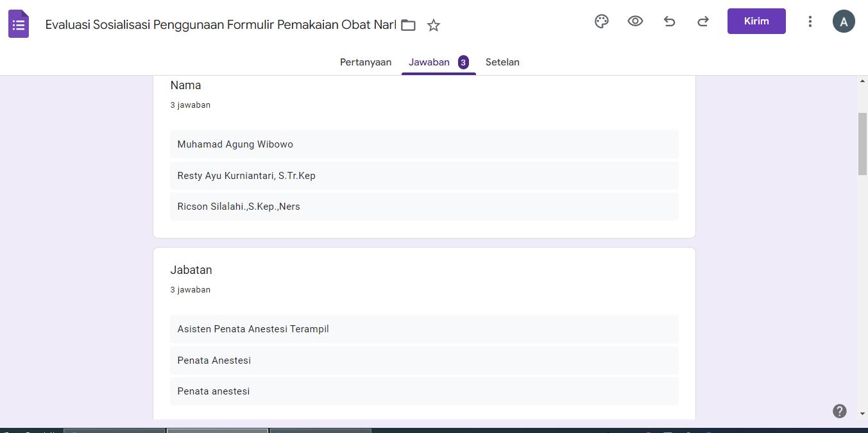Screen dimensions: 868x433
Task: Select the capitalized Penata Anestesi answer
Action: pyautogui.click(x=424, y=361)
